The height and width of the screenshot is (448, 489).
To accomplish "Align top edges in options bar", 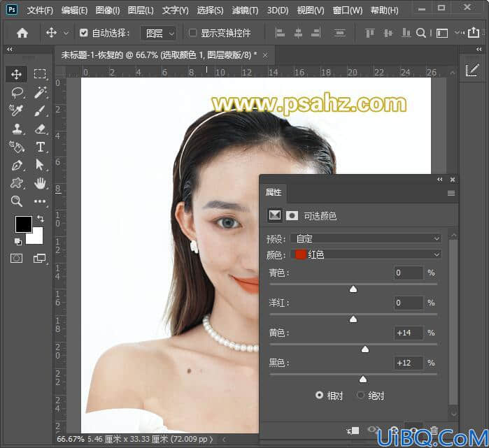I will [x=369, y=33].
